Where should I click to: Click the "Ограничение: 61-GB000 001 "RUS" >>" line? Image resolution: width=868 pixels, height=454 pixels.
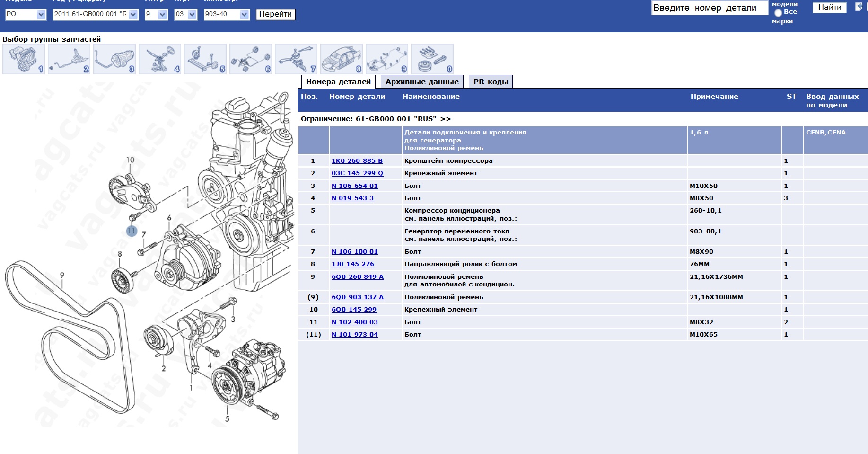click(376, 119)
